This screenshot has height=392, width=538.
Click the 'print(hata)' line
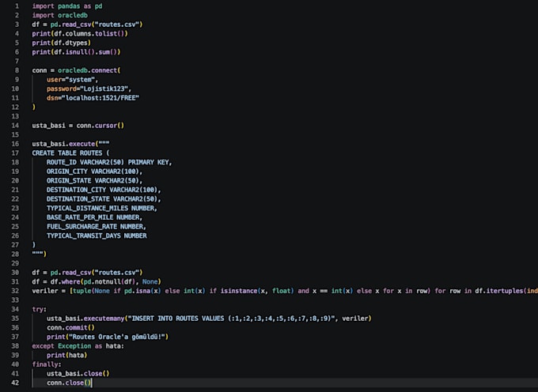click(x=67, y=356)
